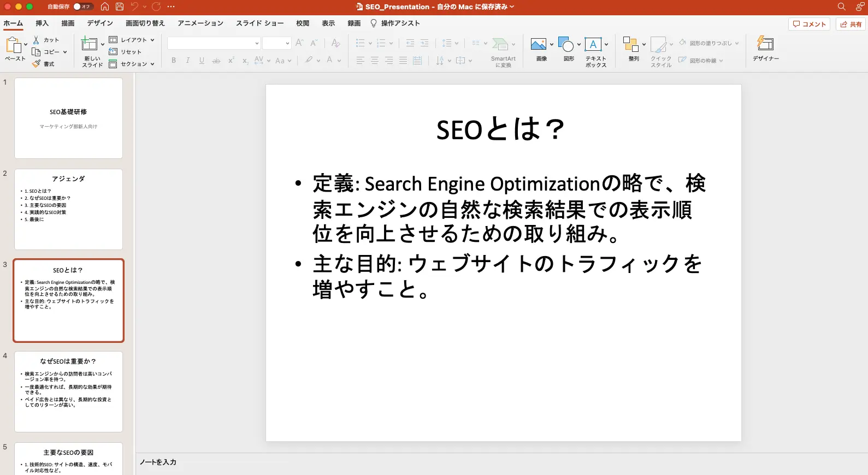Insert a text box (テキストボックス)
This screenshot has height=475, width=868.
tap(593, 44)
